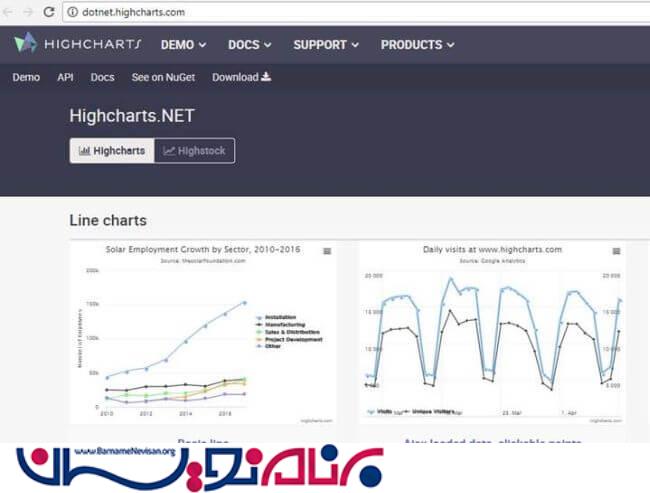
Task: Click the browser forward arrow
Action: coord(28,12)
